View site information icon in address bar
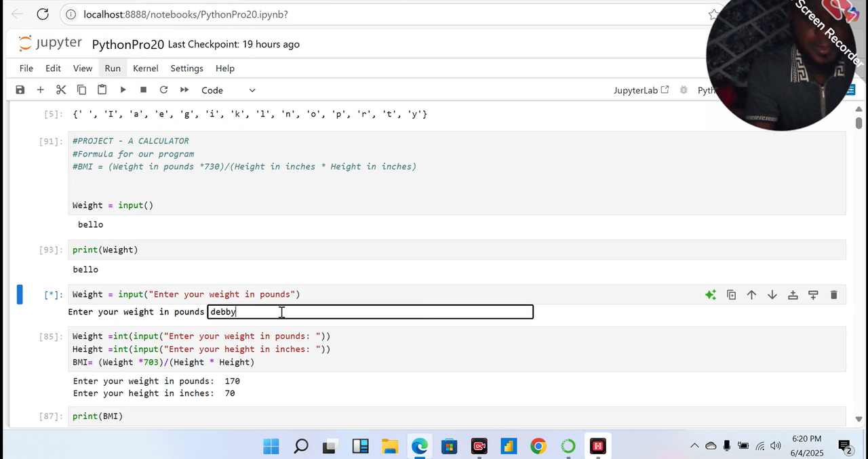 point(71,14)
